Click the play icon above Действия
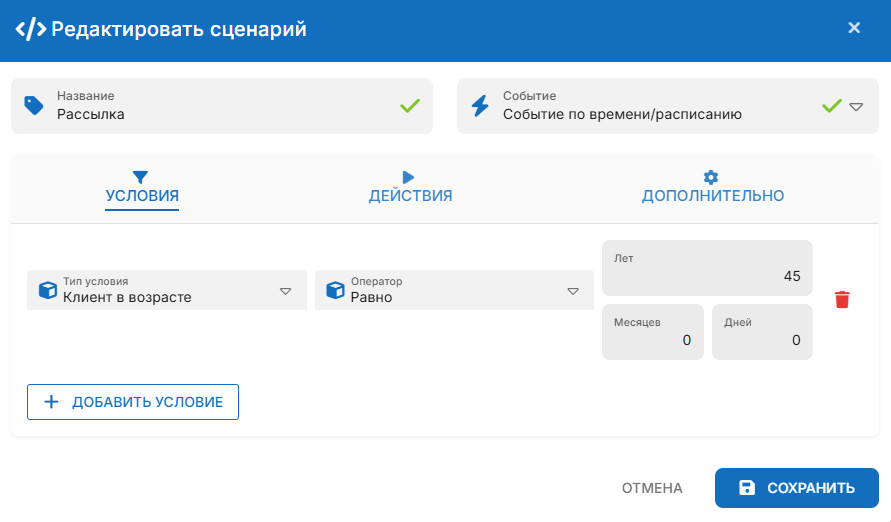The image size is (891, 522). (x=409, y=177)
